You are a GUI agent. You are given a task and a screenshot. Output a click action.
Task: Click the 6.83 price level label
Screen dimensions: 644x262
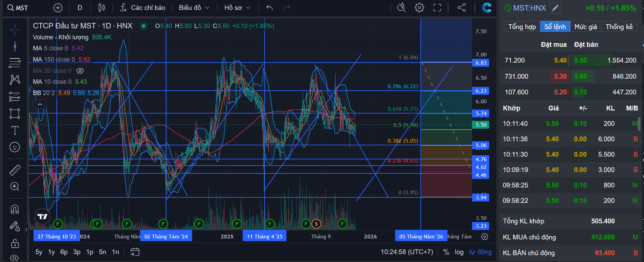tap(481, 63)
